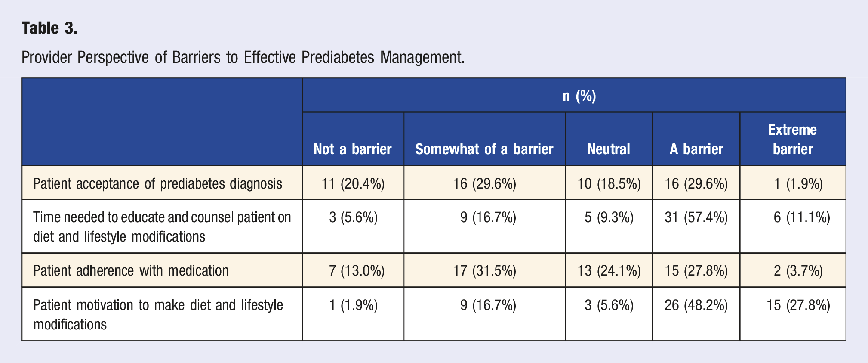Select the 'A barrier' column header
This screenshot has width=868, height=363.
click(x=696, y=149)
